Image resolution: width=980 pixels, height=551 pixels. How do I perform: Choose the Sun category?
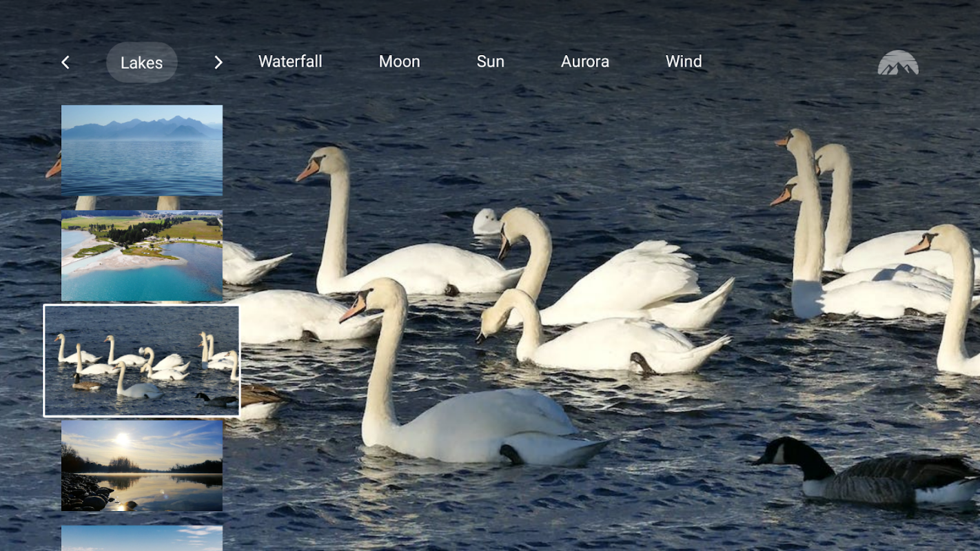click(491, 61)
